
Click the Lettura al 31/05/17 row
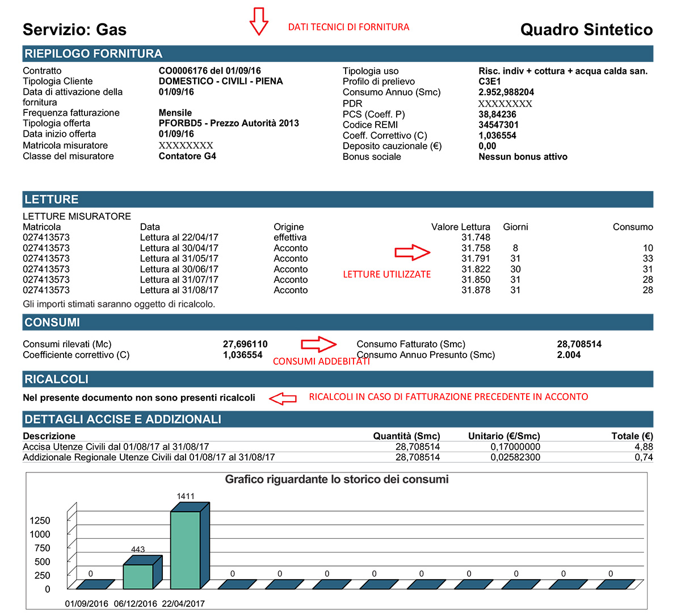[x=338, y=259]
